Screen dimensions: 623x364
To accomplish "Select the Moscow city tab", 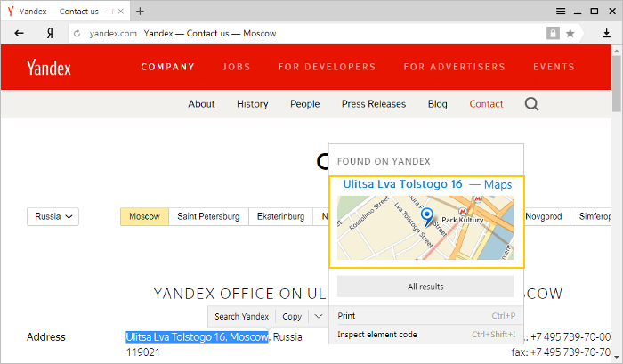I will coord(144,216).
